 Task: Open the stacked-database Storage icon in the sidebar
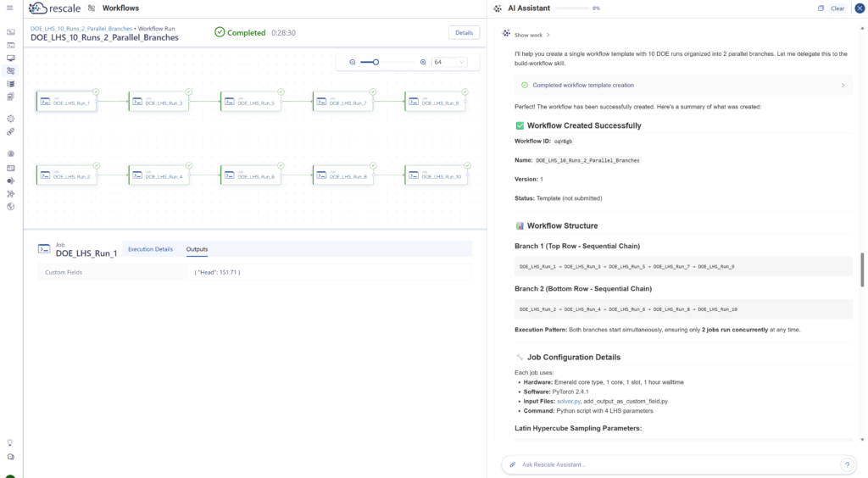tap(10, 84)
